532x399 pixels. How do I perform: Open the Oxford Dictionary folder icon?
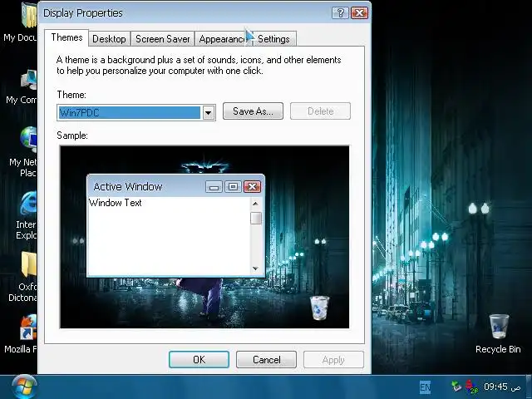[x=23, y=277]
